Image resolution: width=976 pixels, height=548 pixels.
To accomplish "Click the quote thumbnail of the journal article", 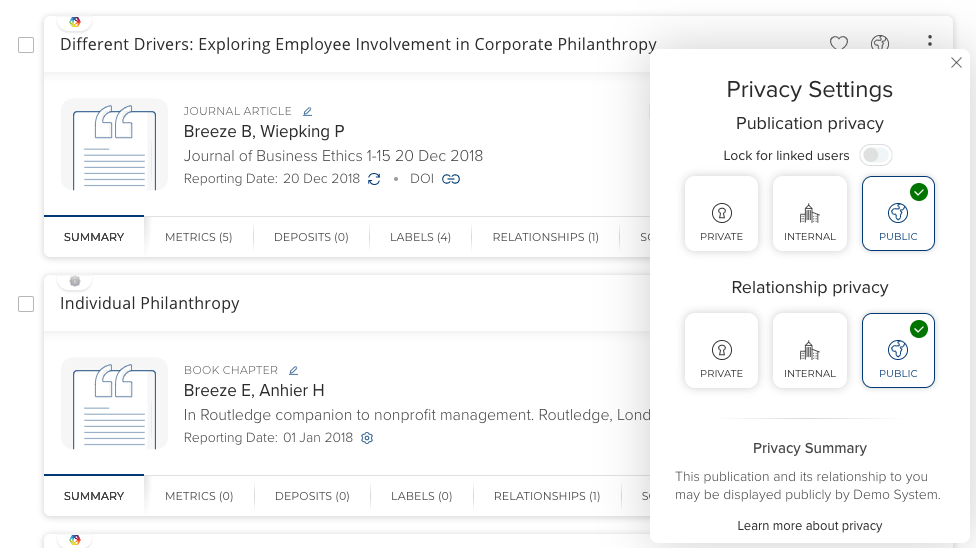I will coord(114,144).
